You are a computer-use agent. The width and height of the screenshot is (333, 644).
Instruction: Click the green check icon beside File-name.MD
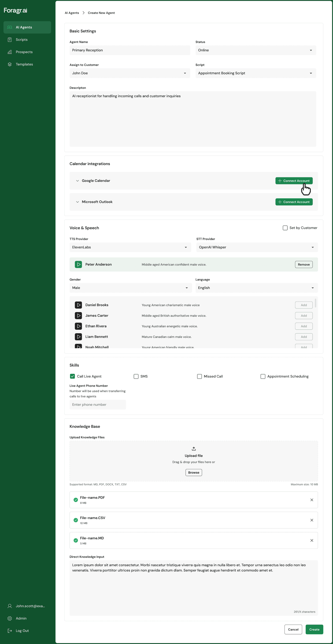click(x=76, y=540)
